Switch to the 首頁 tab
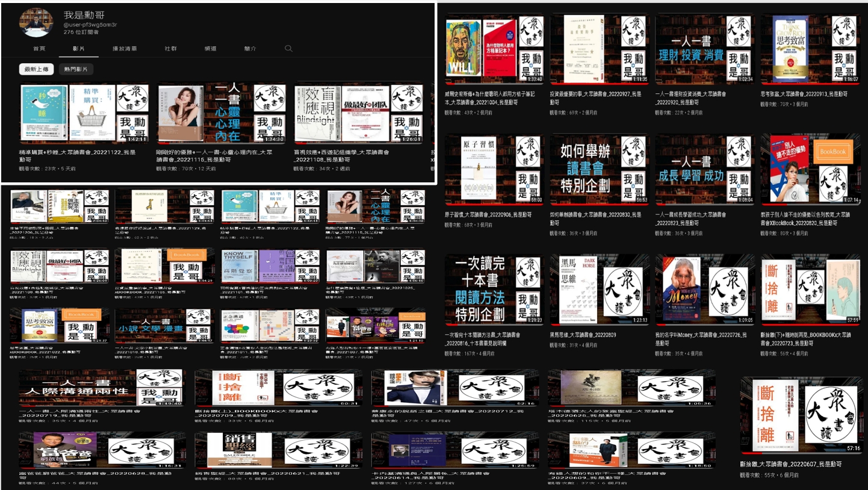The width and height of the screenshot is (868, 490). [x=39, y=49]
